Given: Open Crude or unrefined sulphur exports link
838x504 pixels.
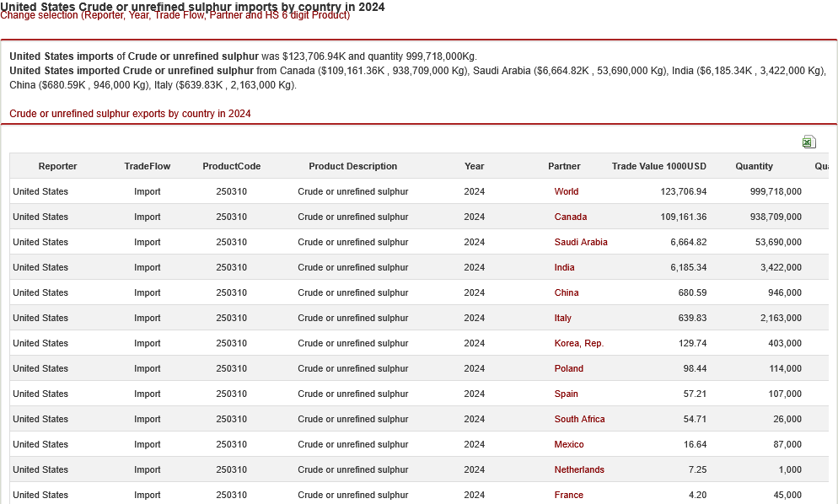Looking at the screenshot, I should click(130, 114).
